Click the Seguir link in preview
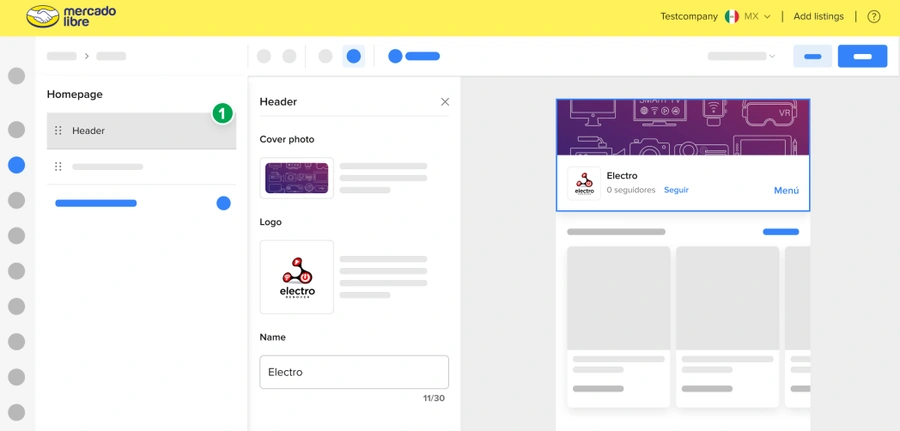 (676, 190)
